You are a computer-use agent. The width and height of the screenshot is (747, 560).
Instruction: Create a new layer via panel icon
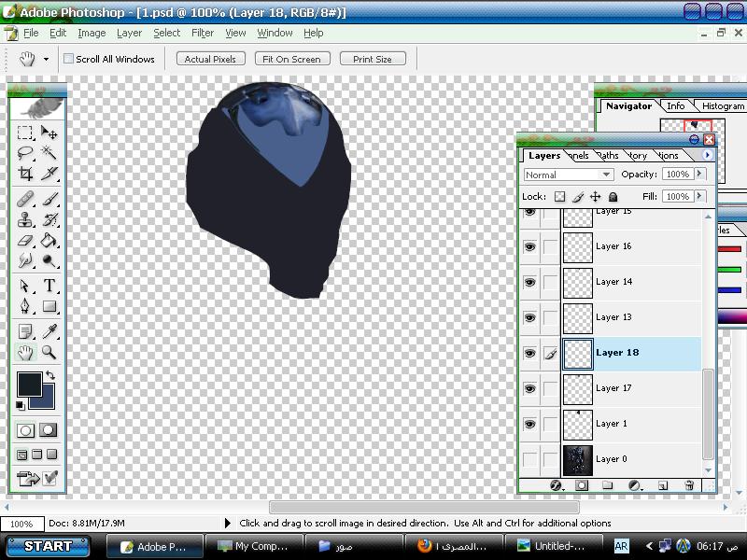663,485
